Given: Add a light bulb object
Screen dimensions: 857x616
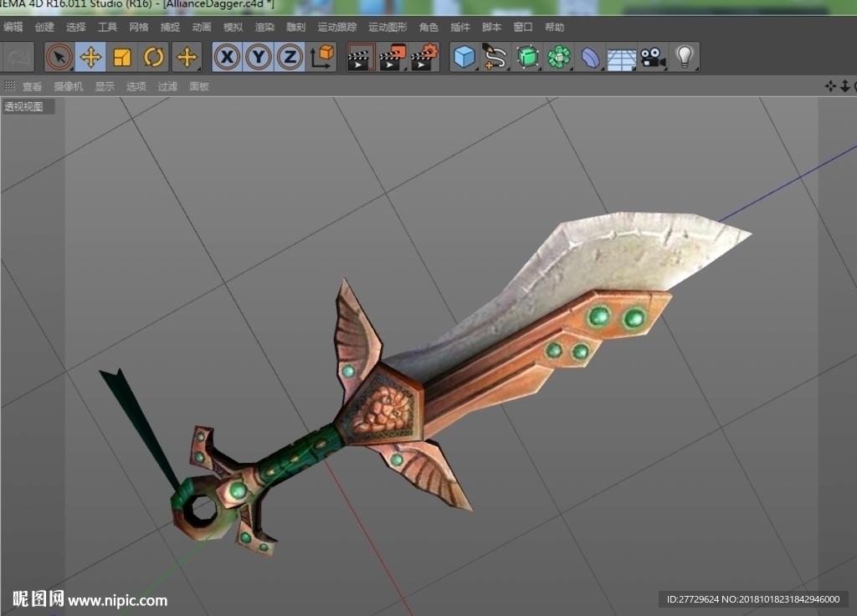Looking at the screenshot, I should [685, 57].
